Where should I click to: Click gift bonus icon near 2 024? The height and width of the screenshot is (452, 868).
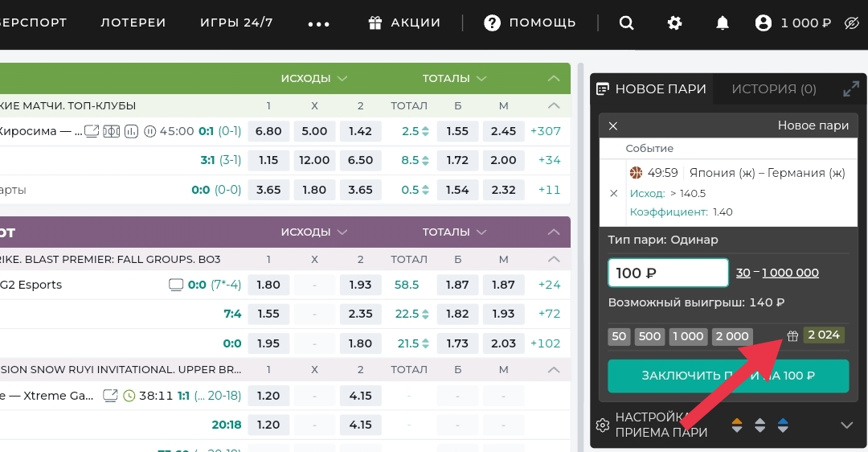coord(792,336)
